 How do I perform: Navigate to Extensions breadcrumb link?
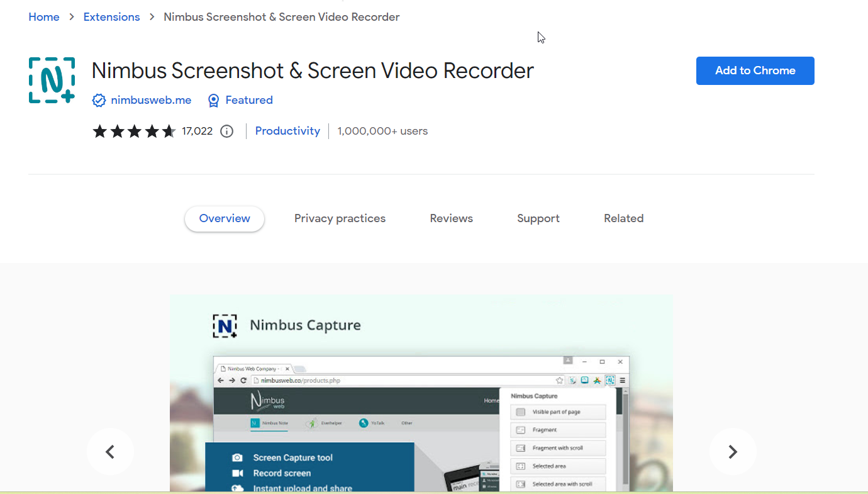tap(111, 17)
